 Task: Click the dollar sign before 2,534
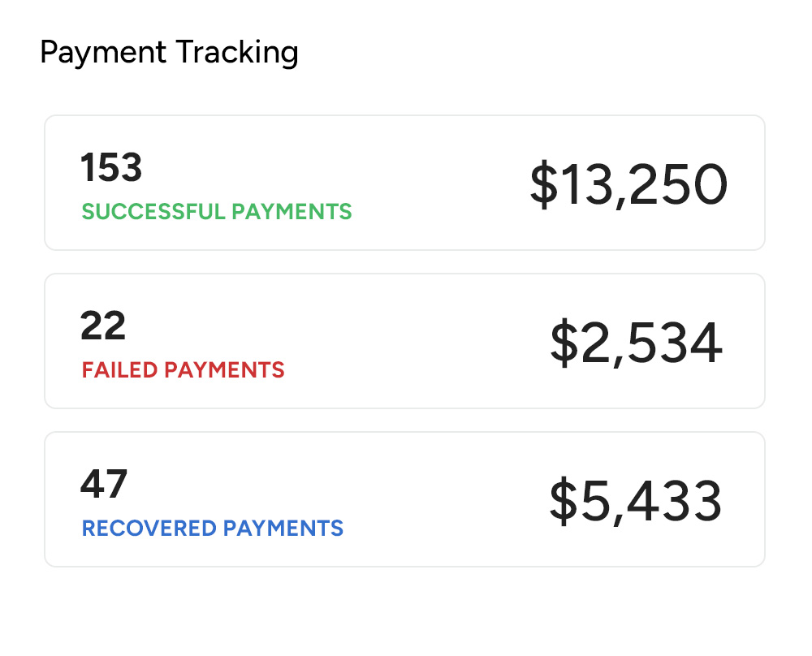[563, 343]
